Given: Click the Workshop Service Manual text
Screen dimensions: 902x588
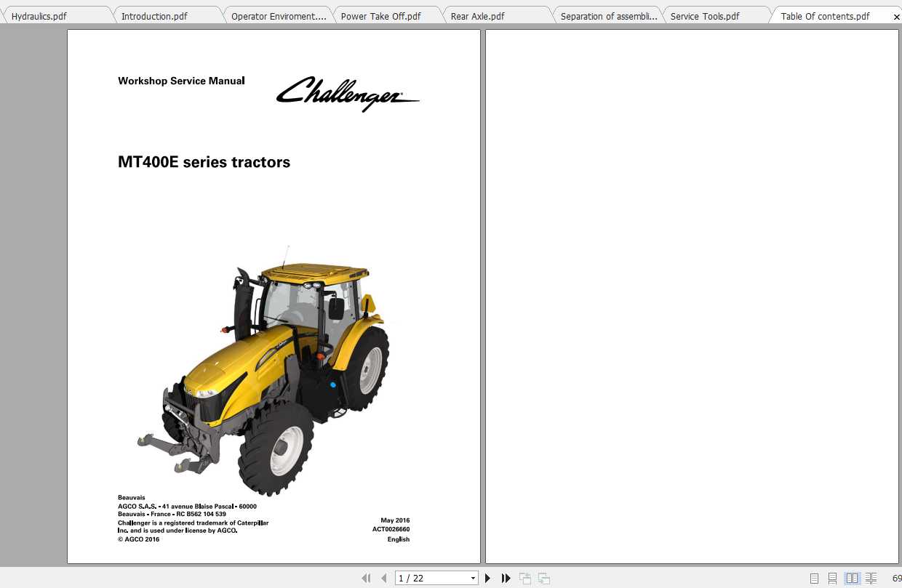Looking at the screenshot, I should click(x=181, y=81).
